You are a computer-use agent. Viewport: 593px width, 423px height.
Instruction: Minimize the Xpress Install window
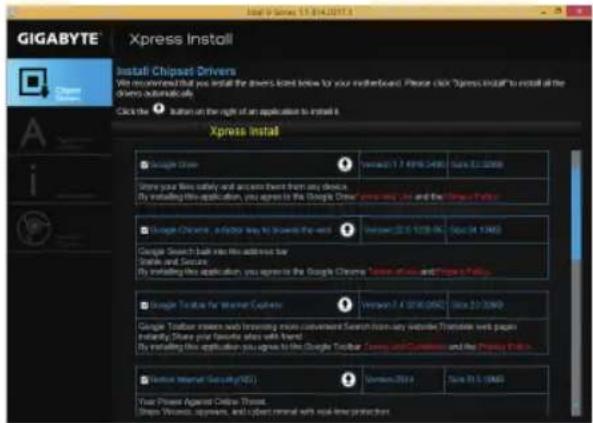[x=544, y=12]
